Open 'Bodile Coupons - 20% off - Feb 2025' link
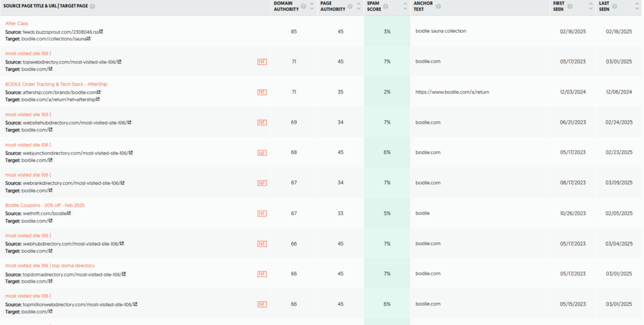 pos(45,205)
